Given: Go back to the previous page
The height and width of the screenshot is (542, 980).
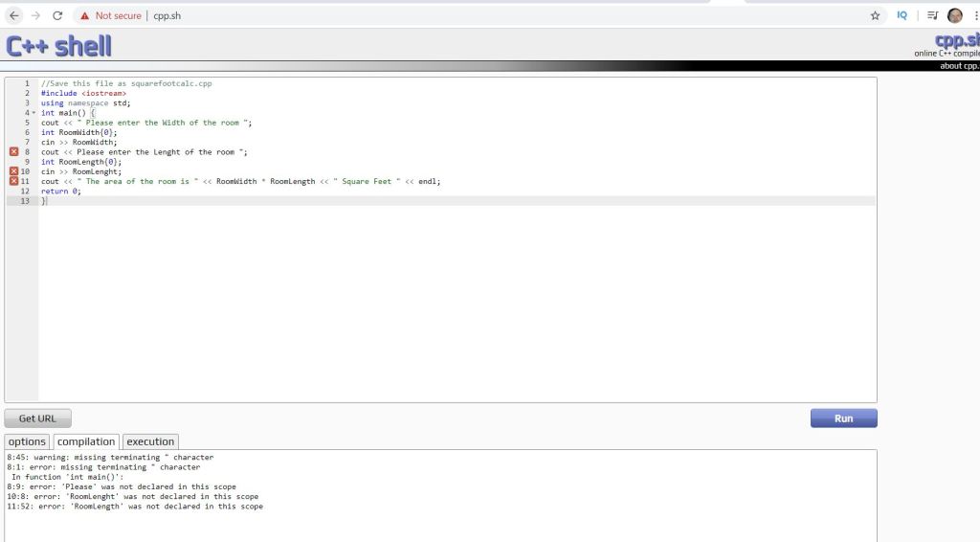Looking at the screenshot, I should 12,15.
